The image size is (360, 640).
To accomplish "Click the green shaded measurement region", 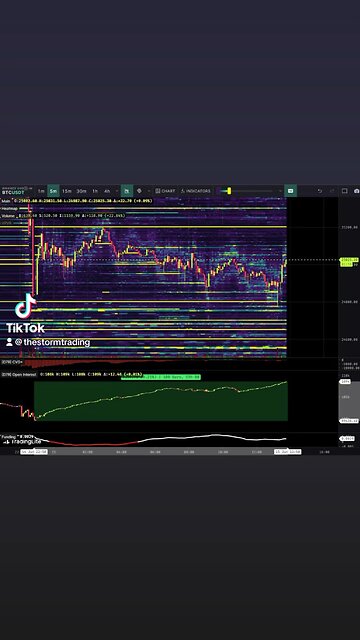I will pos(161,401).
